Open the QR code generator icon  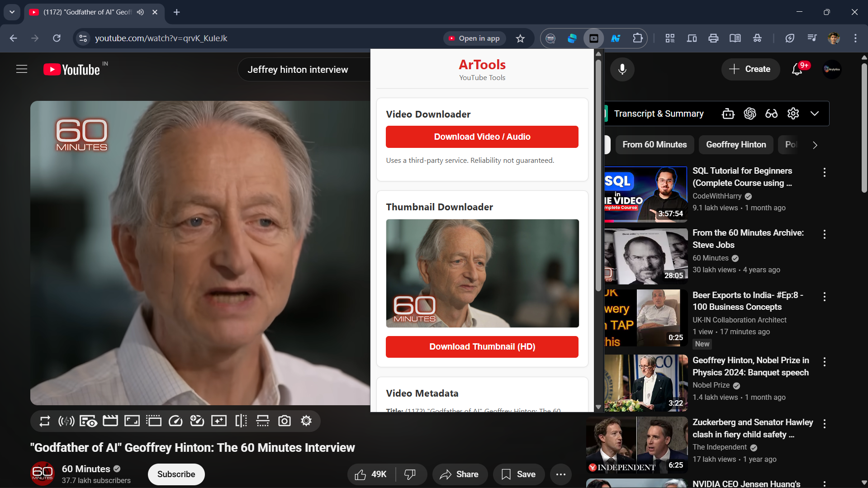click(670, 38)
